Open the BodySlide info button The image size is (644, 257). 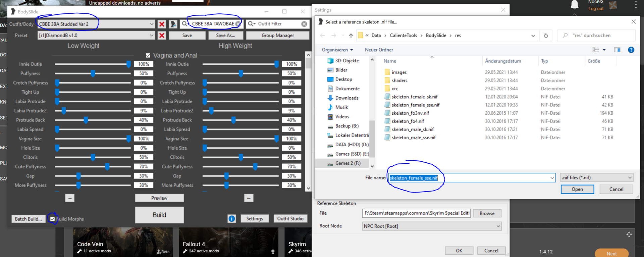(x=232, y=219)
